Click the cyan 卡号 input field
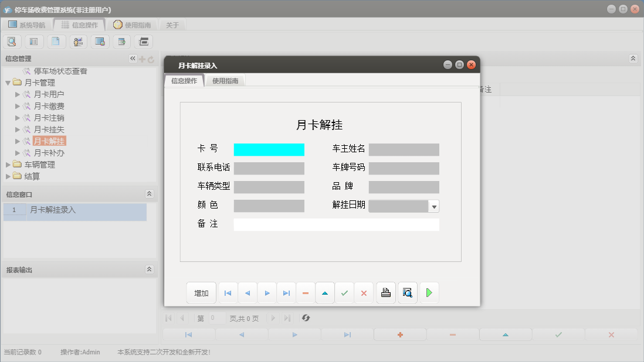This screenshot has height=362, width=644. pos(269,149)
